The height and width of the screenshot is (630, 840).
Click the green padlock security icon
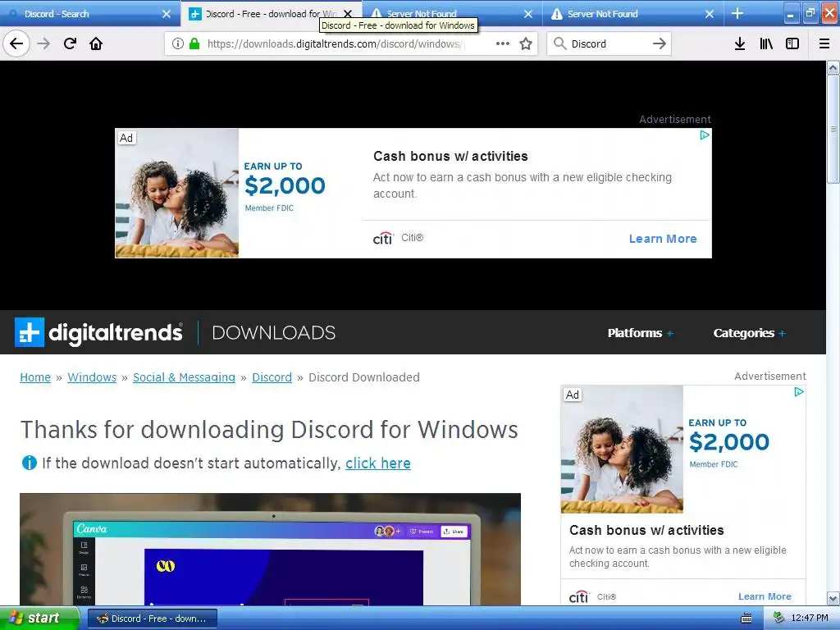[x=194, y=43]
